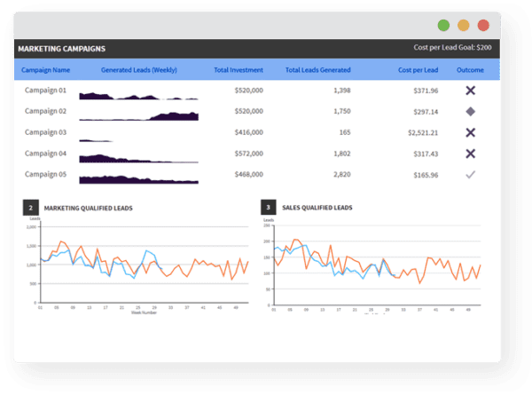Click the X outcome icon for Campaign 04

click(x=470, y=154)
